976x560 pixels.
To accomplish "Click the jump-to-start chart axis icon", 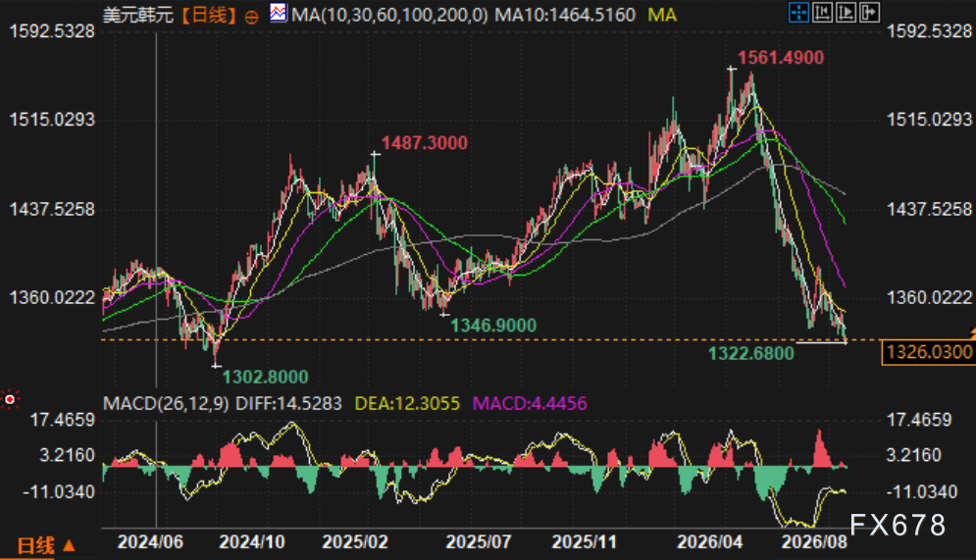I will pyautogui.click(x=822, y=13).
